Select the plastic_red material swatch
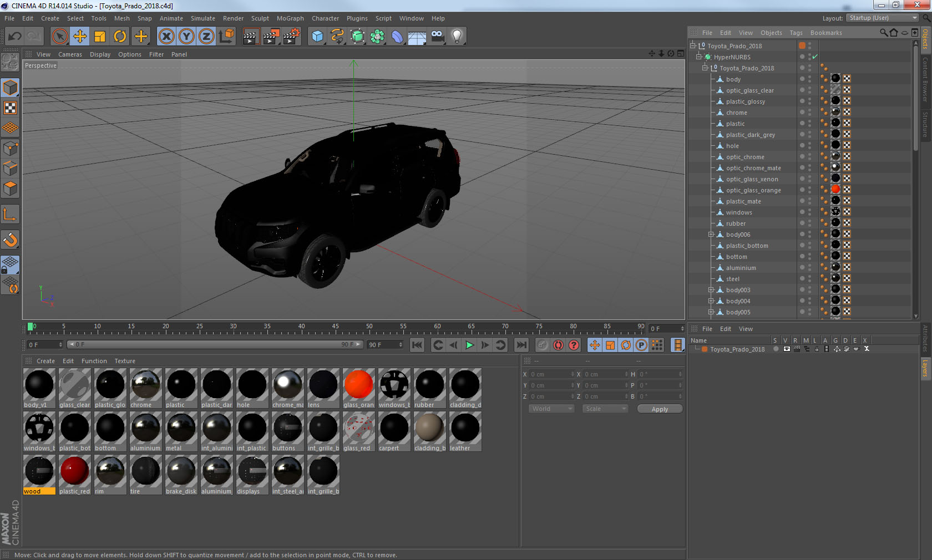The width and height of the screenshot is (932, 560). pos(74,475)
